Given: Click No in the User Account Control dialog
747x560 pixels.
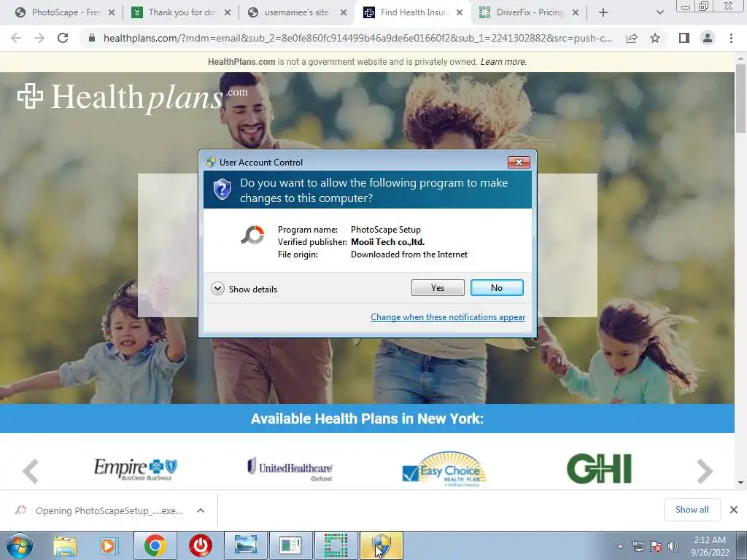Looking at the screenshot, I should click(x=496, y=287).
